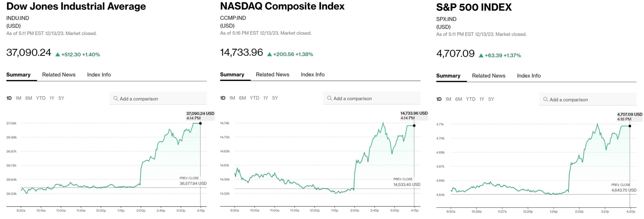Viewport: 644px width, 219px height.
Task: Switch NASDAQ chart to 6M range
Action: coord(242,98)
